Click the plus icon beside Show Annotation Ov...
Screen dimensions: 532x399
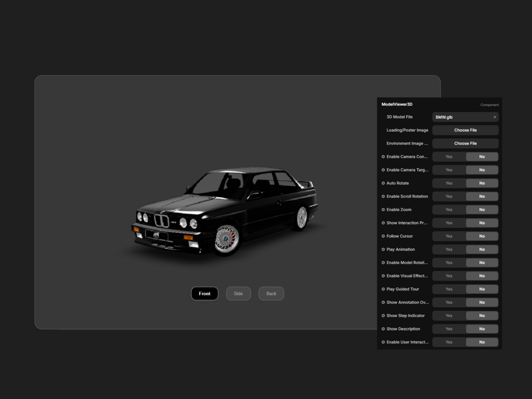click(x=383, y=302)
